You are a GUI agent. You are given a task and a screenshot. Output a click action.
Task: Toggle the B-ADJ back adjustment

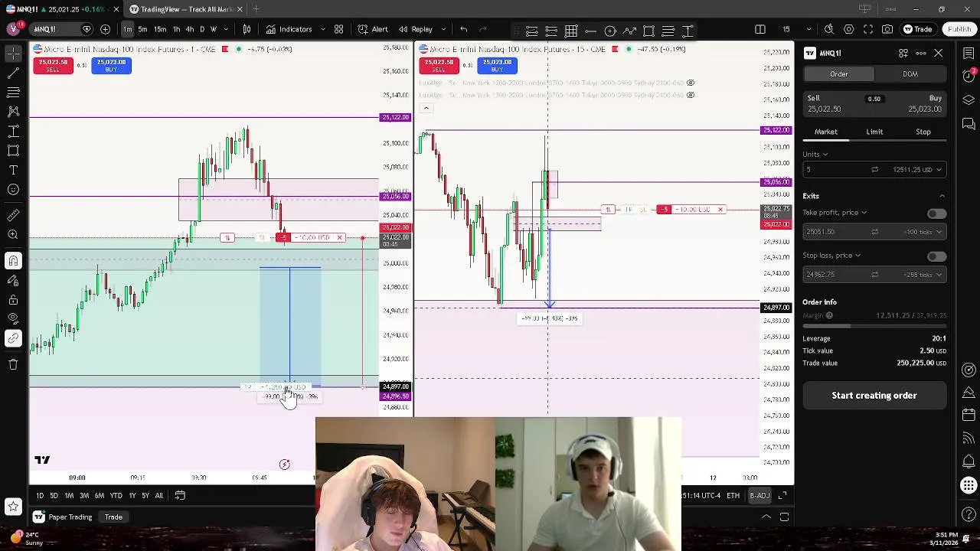759,496
